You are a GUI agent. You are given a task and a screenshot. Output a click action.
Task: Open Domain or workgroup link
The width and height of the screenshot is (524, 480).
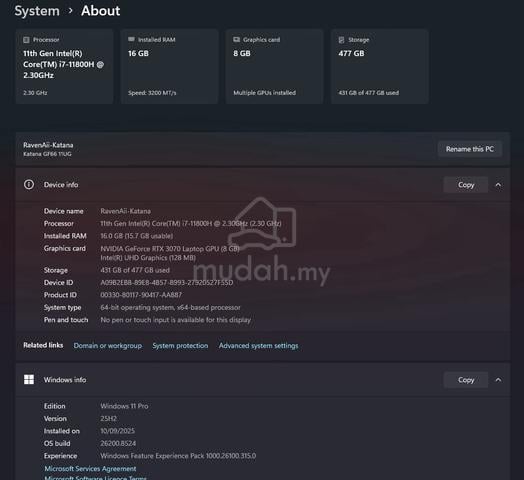tap(108, 346)
